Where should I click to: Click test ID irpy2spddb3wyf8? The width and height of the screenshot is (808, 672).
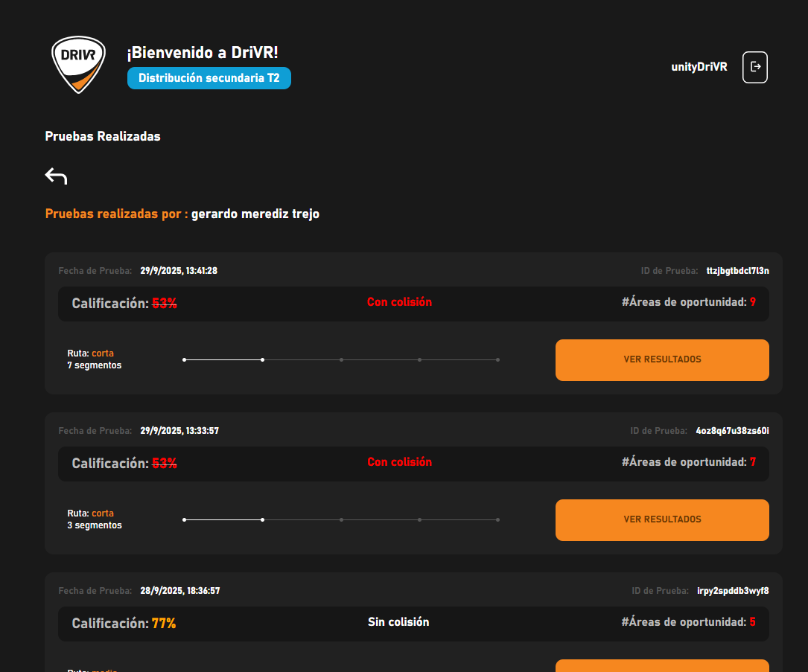click(x=733, y=591)
